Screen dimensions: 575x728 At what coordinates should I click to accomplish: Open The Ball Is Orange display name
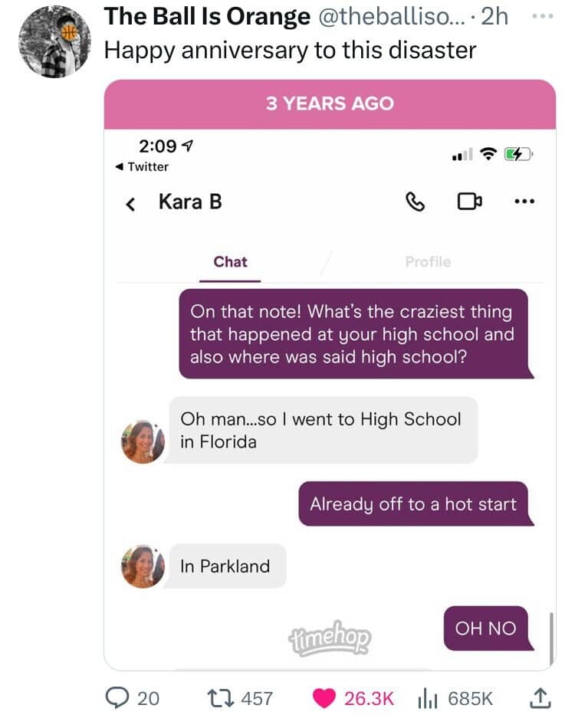point(207,17)
